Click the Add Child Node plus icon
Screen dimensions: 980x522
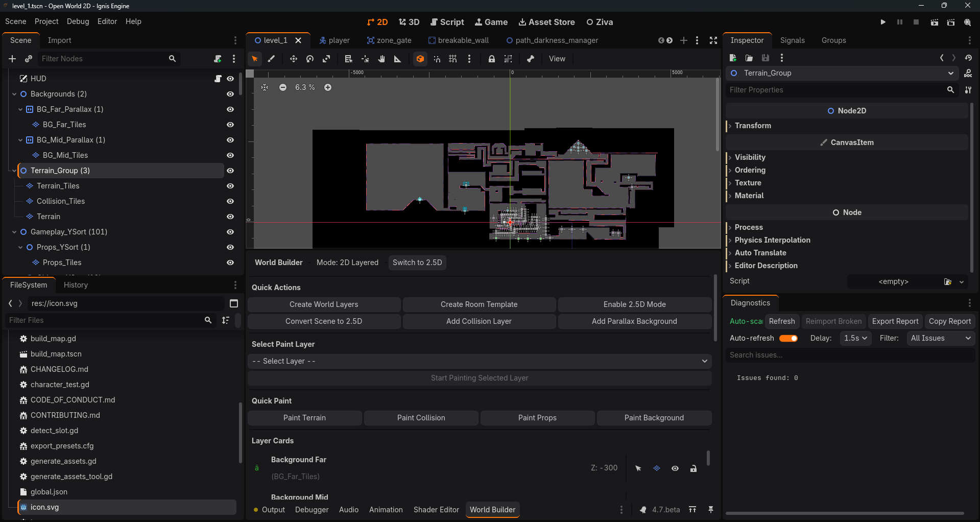pos(12,59)
